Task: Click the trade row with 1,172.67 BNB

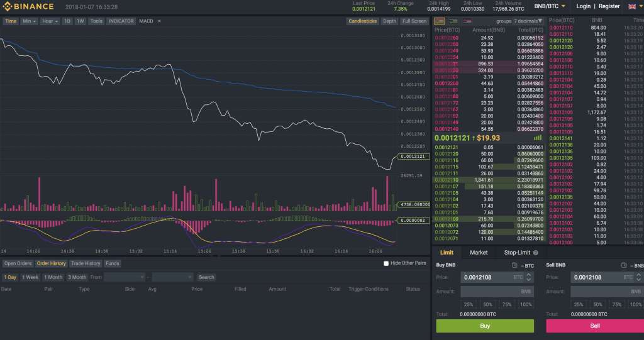Action: pos(596,112)
